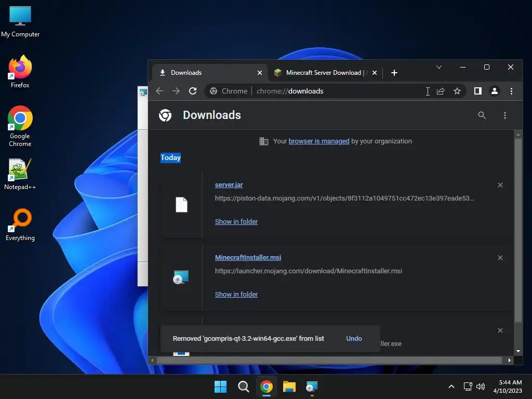Open the Everything search desktop shortcut
Screen dimensions: 532x399
(x=20, y=224)
